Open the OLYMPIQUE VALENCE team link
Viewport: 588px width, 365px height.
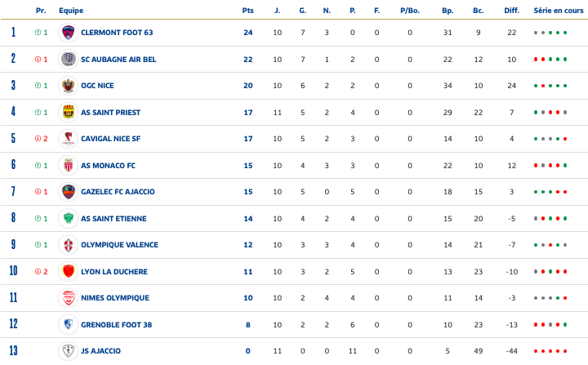pyautogui.click(x=119, y=245)
